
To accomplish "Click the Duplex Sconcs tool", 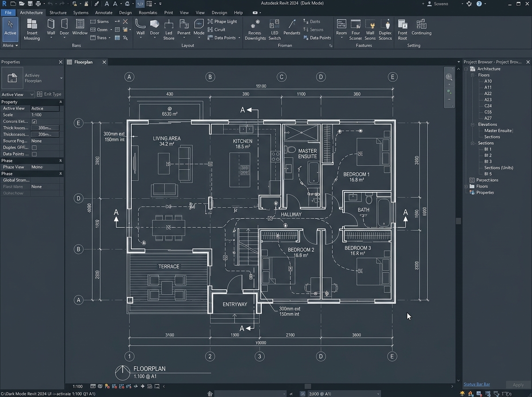I will point(385,29).
